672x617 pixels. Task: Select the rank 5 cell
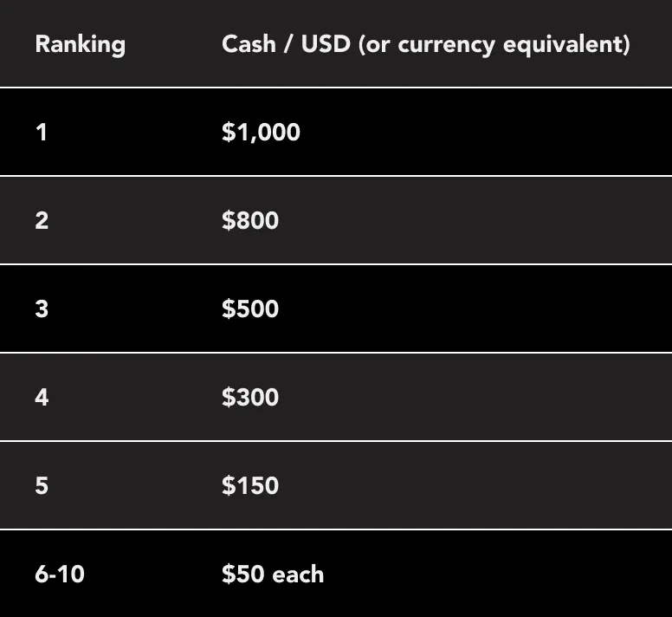42,486
